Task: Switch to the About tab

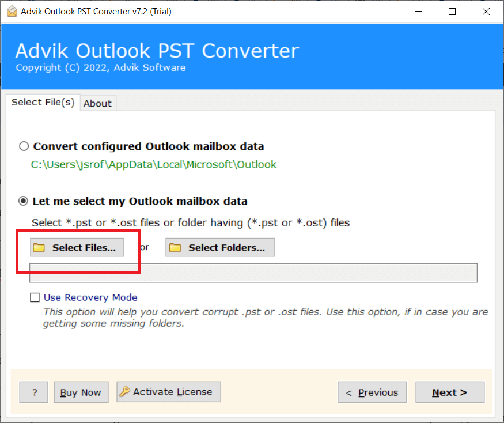Action: coord(97,103)
